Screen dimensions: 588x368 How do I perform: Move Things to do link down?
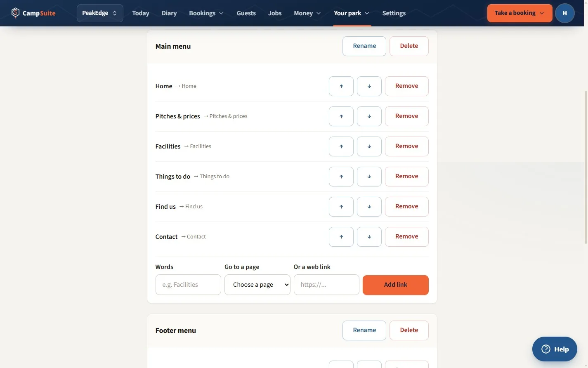(369, 177)
